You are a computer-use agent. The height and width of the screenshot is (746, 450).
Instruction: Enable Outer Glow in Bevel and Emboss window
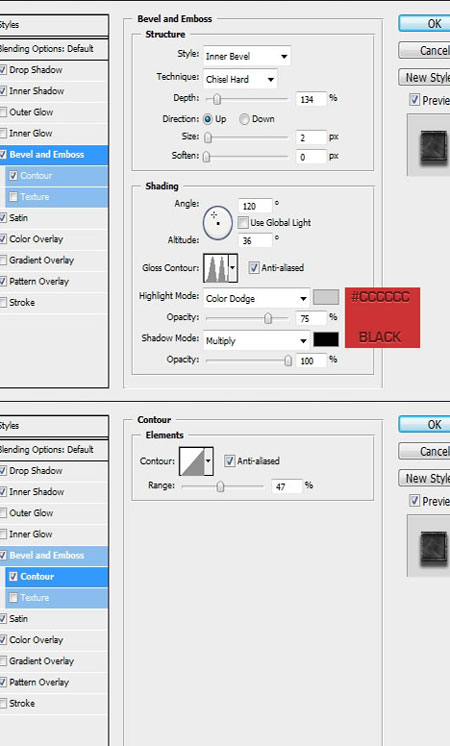click(3, 112)
